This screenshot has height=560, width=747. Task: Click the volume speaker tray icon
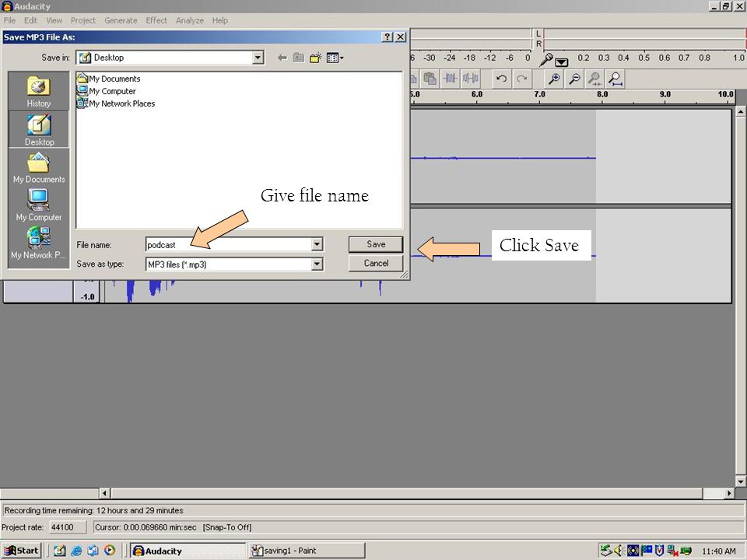[619, 551]
